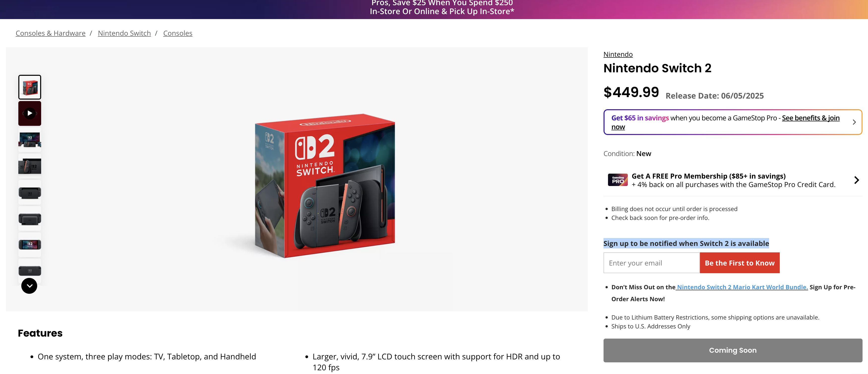This screenshot has height=374, width=868.
Task: Click the top promotional Pro savings banner
Action: pos(442,8)
